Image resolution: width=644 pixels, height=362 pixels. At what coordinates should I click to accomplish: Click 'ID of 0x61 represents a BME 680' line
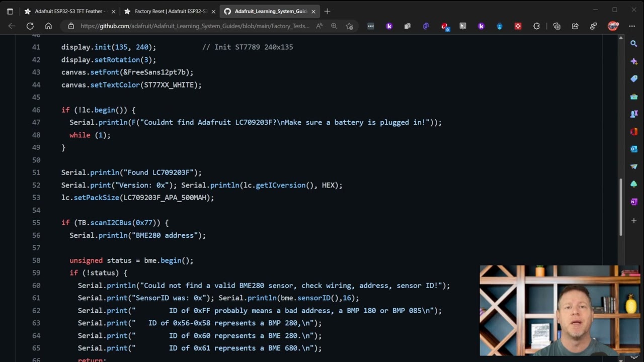pyautogui.click(x=200, y=348)
